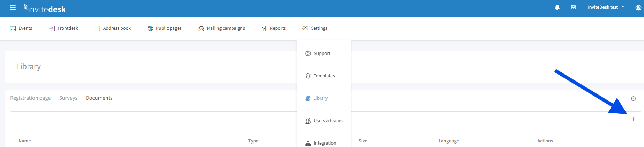
Task: Click the plus icon to add document
Action: click(634, 119)
